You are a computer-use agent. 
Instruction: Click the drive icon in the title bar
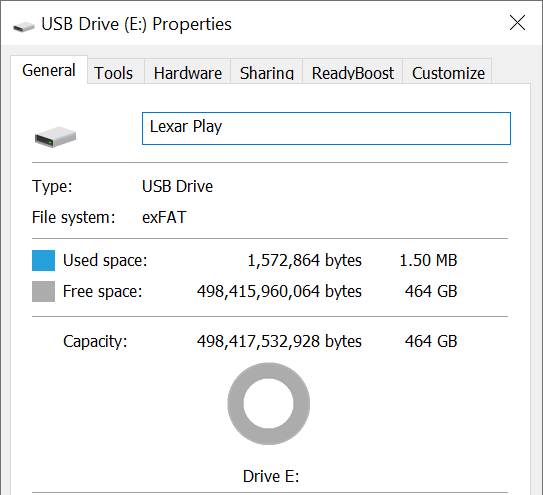tap(24, 27)
